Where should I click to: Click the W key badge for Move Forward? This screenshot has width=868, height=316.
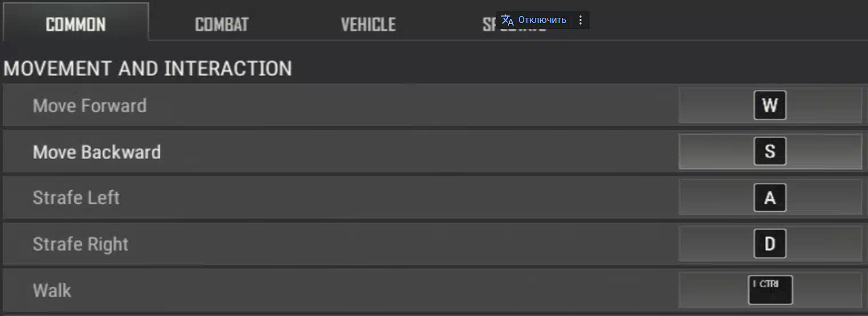pos(770,105)
